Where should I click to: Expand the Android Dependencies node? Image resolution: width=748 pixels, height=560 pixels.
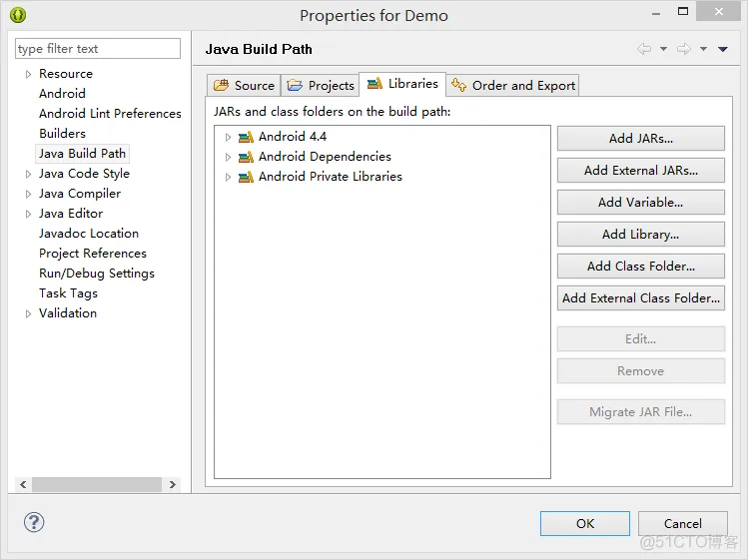[228, 157]
